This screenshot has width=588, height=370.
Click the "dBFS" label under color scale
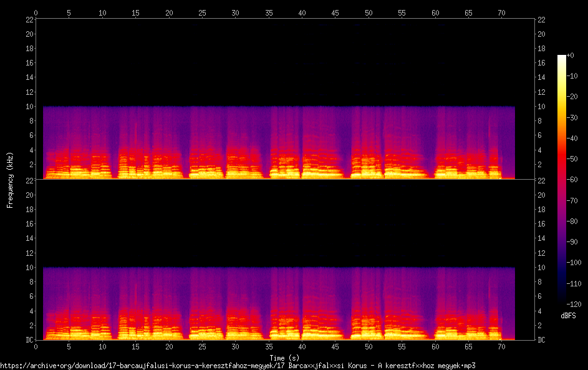[568, 316]
